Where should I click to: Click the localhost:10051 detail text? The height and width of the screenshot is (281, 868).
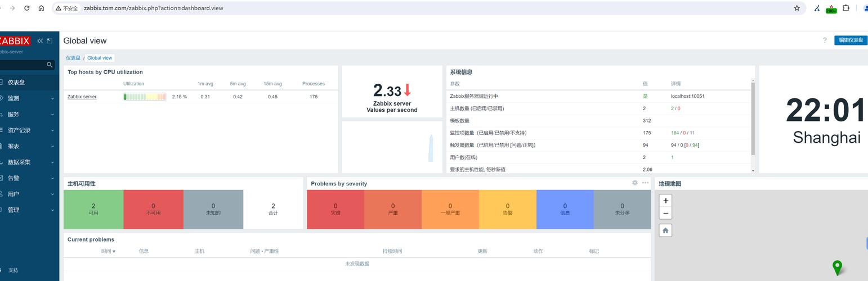click(x=688, y=96)
